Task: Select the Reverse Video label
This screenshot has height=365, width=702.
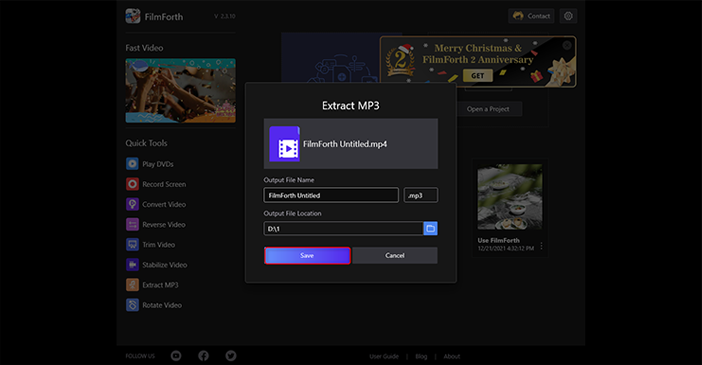Action: tap(164, 225)
